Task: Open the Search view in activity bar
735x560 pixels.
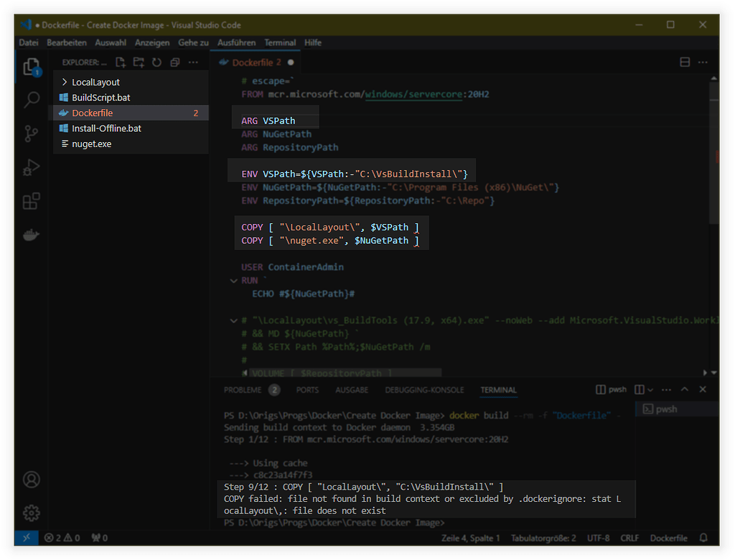Action: [x=32, y=100]
